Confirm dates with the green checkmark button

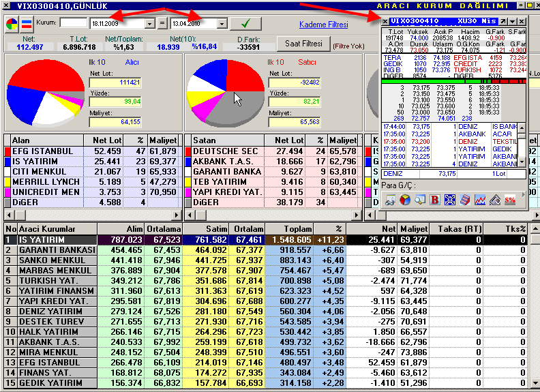coord(245,23)
